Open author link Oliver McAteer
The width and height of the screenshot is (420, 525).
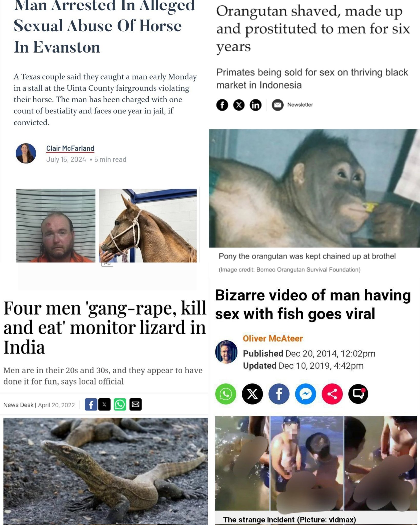[273, 338]
